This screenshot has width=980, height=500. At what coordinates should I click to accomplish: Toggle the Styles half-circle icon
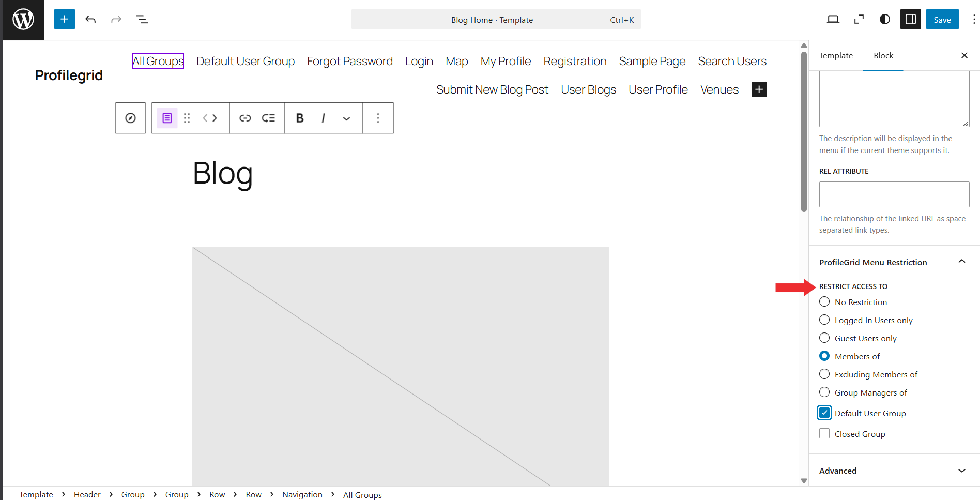(x=885, y=20)
